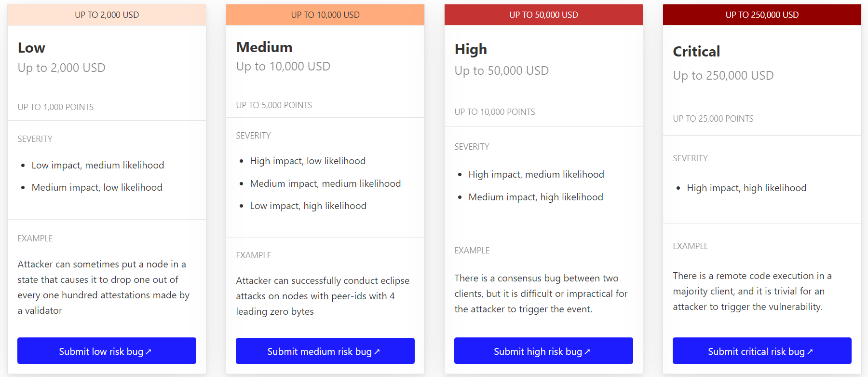
Task: Select the 'Critical' card heading
Action: coord(696,52)
